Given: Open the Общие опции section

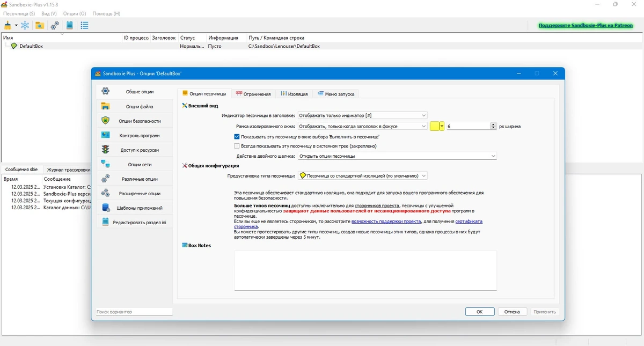Looking at the screenshot, I should 135,92.
